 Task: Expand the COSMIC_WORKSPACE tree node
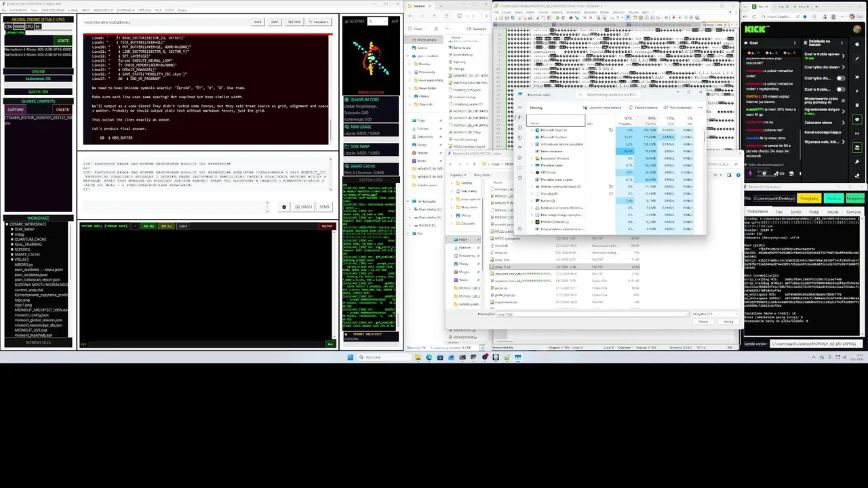coord(7,224)
